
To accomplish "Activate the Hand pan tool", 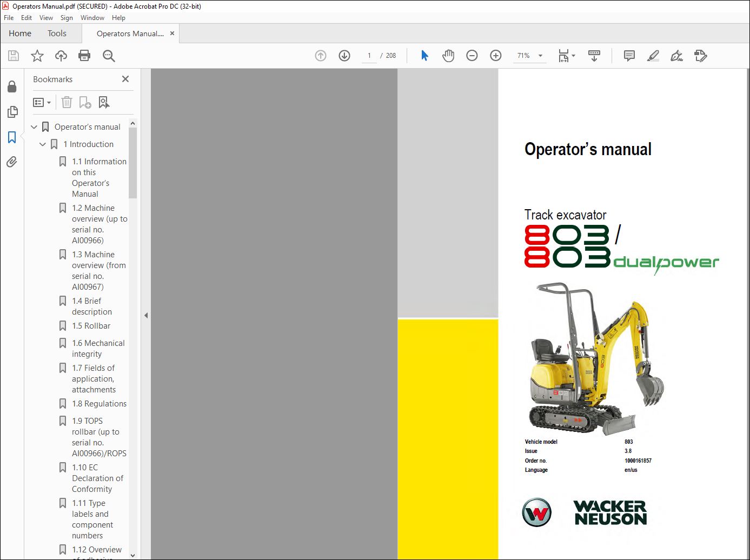I will [448, 56].
